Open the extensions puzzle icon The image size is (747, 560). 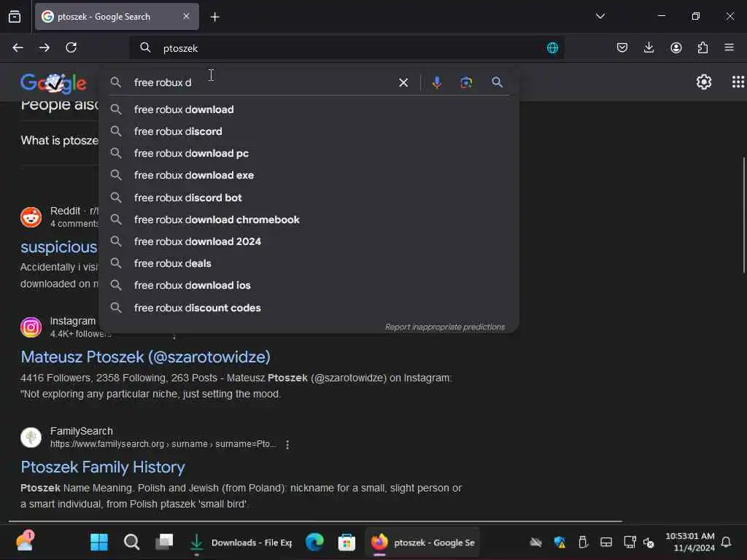coord(703,47)
